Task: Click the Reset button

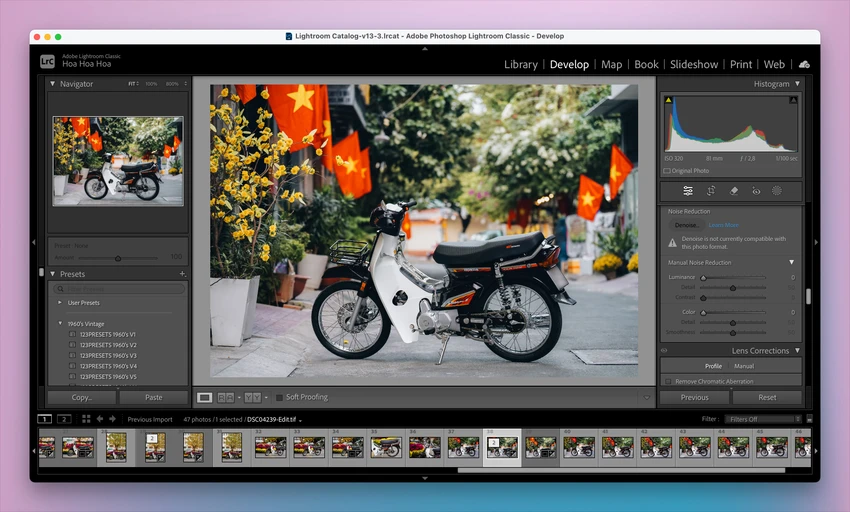Action: pos(767,398)
